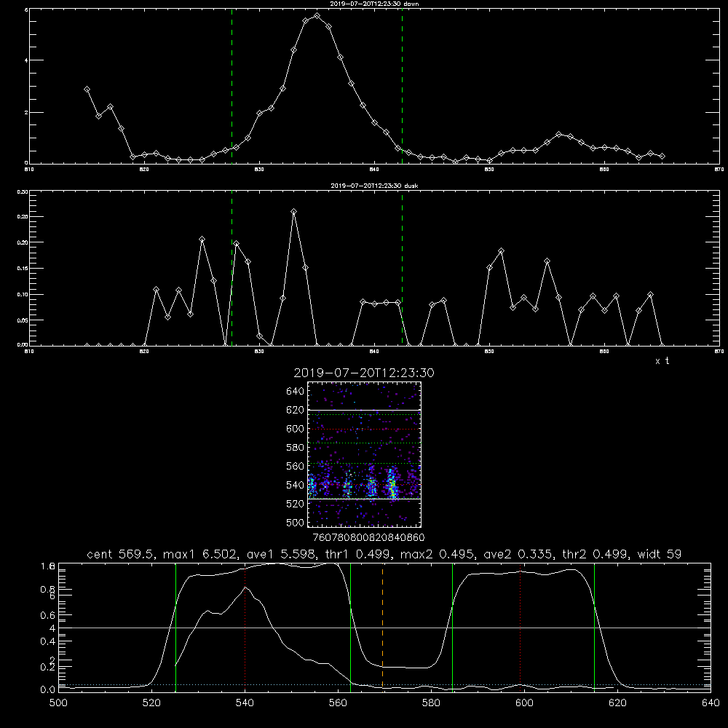Click bottom plot x-axis label 520

pyautogui.click(x=151, y=703)
